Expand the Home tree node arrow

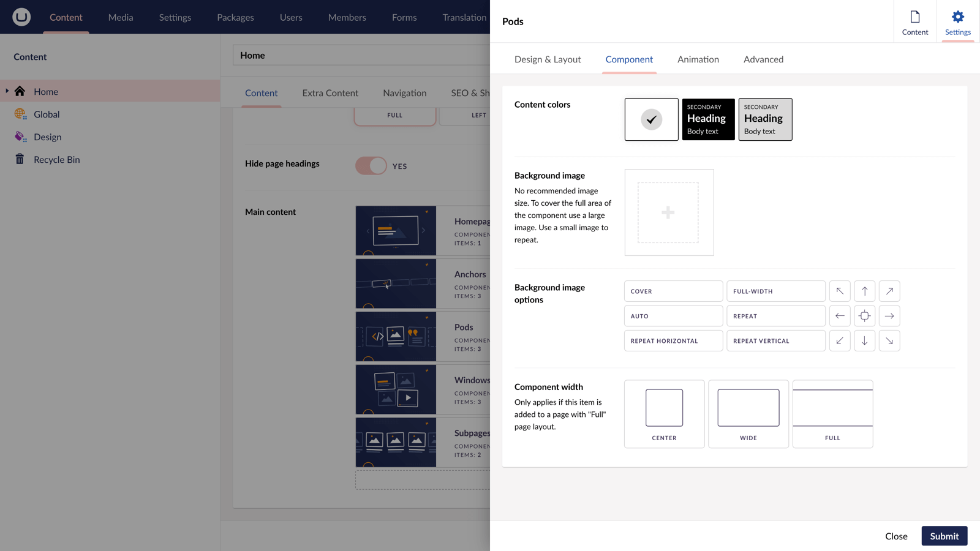(7, 91)
